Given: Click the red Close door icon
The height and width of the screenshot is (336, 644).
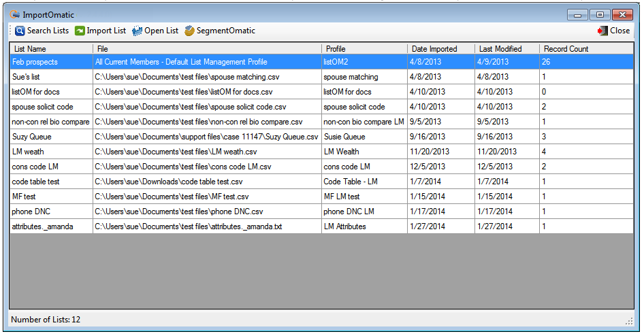Looking at the screenshot, I should point(602,31).
